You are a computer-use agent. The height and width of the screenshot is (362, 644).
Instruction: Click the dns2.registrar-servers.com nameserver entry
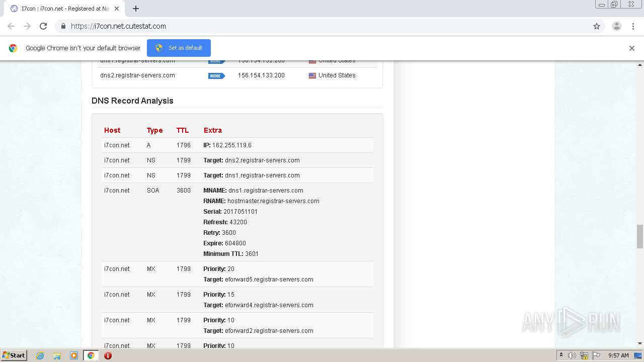137,75
